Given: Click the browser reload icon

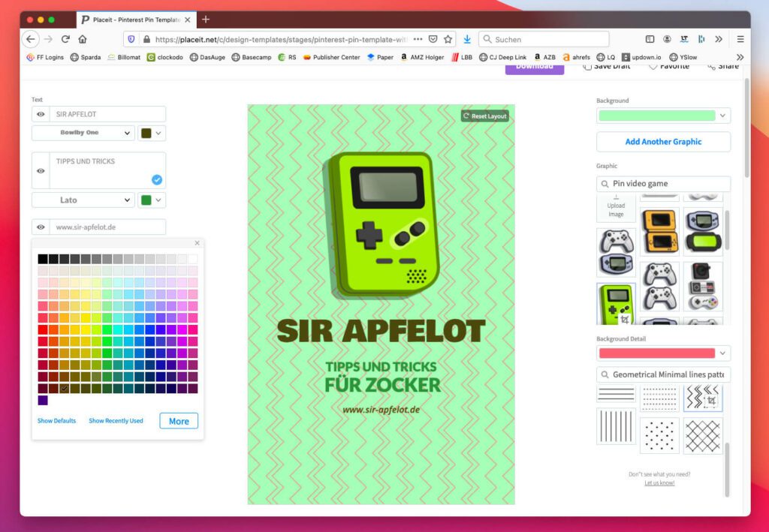Looking at the screenshot, I should [65, 38].
